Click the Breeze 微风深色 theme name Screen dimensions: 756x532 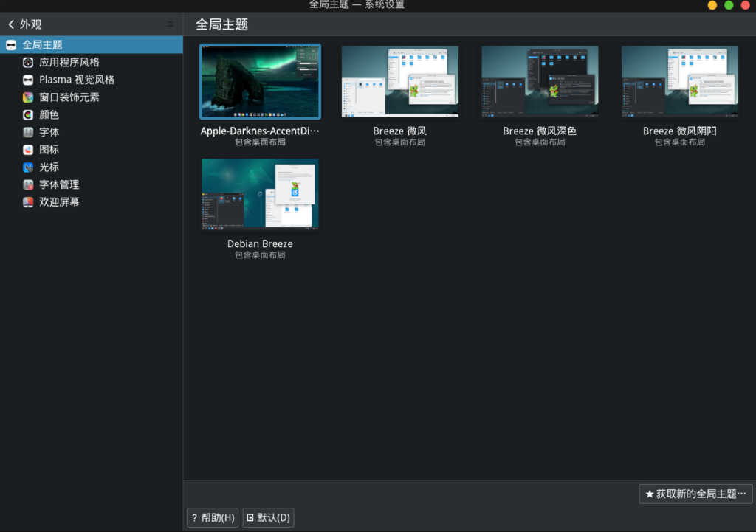point(540,131)
